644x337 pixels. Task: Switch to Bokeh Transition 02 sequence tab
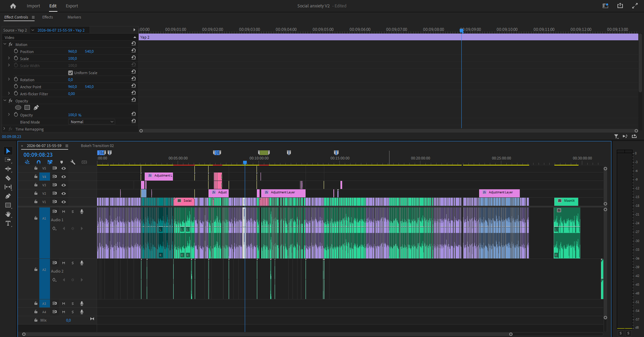click(x=97, y=145)
